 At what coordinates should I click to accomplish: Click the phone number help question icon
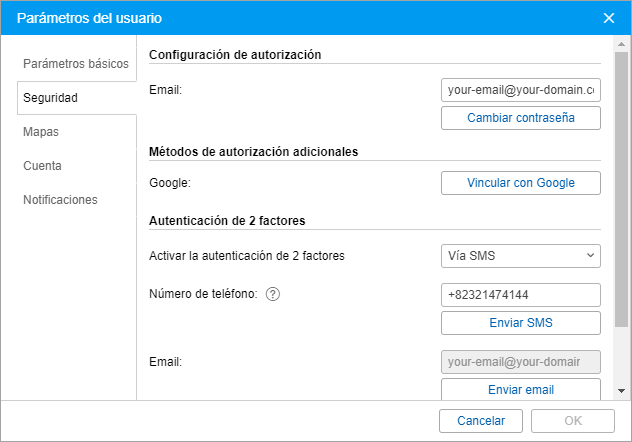click(x=272, y=294)
